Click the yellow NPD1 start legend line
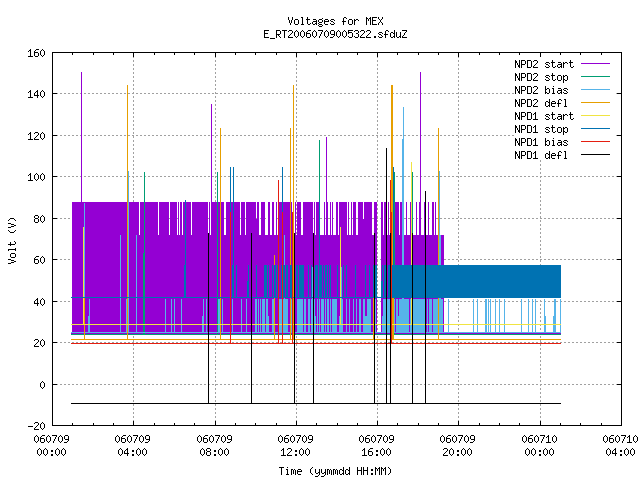 [x=596, y=116]
